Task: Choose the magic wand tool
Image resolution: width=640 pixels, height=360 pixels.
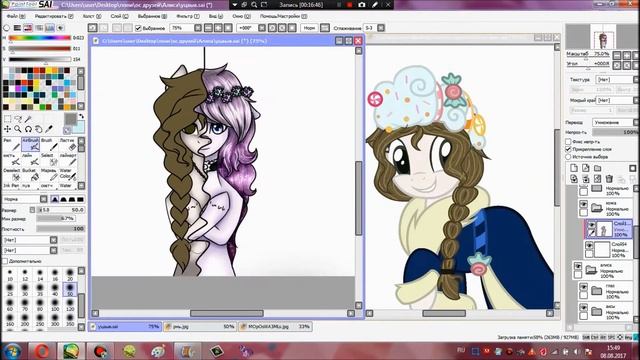Action: point(28,119)
